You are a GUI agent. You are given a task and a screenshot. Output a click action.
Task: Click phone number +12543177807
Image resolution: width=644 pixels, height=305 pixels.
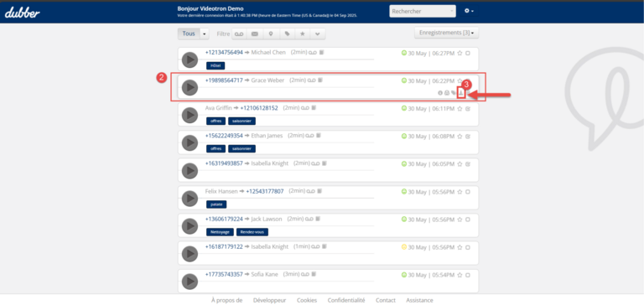(x=265, y=191)
